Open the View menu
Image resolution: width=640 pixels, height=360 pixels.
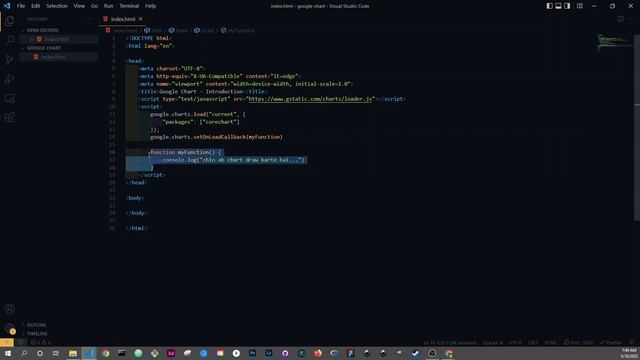(x=79, y=6)
